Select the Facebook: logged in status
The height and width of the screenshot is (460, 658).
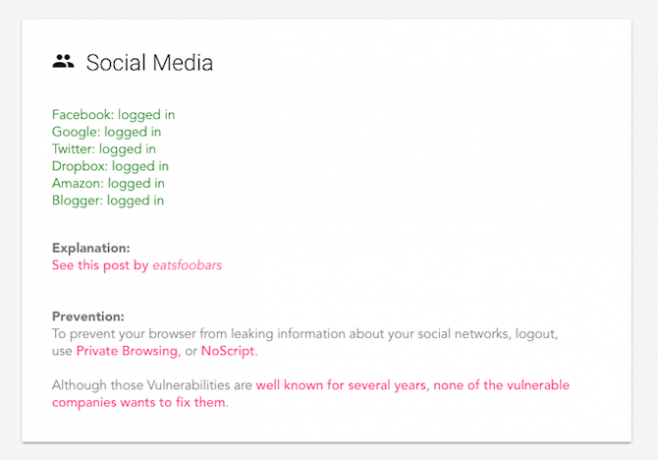(113, 115)
